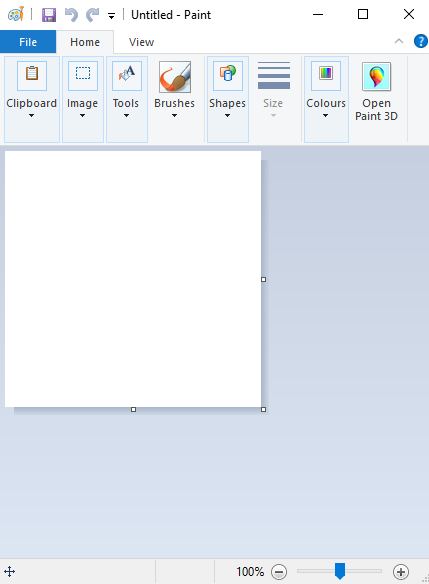Click the zoom slider thumb

340,571
